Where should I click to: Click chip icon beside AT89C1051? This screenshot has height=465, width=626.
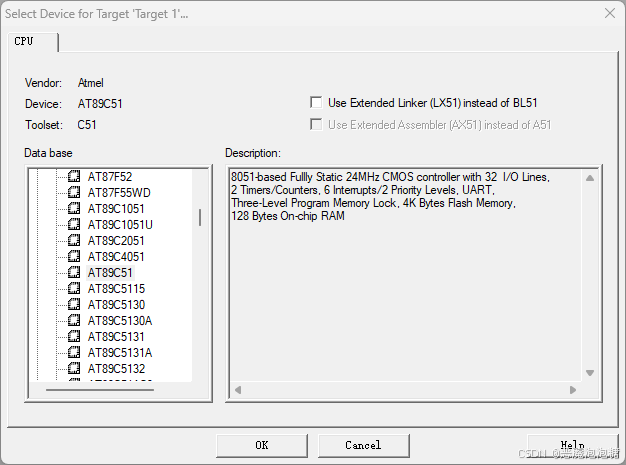click(x=74, y=208)
